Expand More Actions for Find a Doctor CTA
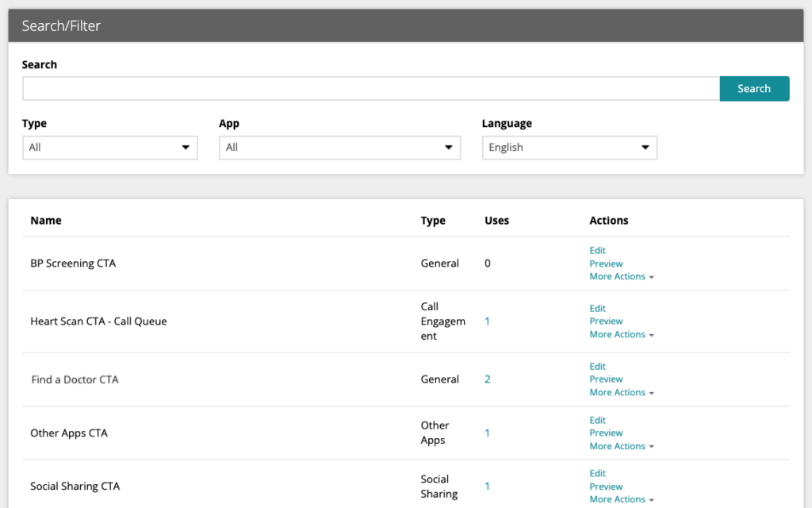 (622, 392)
